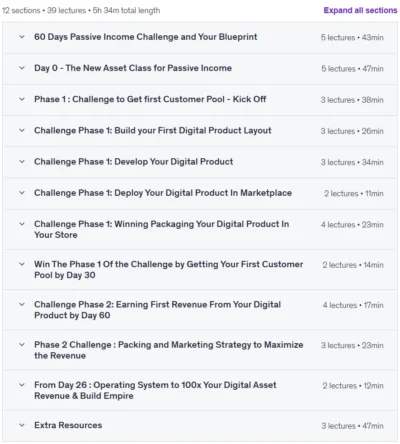Open chevron for Winning Packaging Your Digital Product

[x=22, y=224]
